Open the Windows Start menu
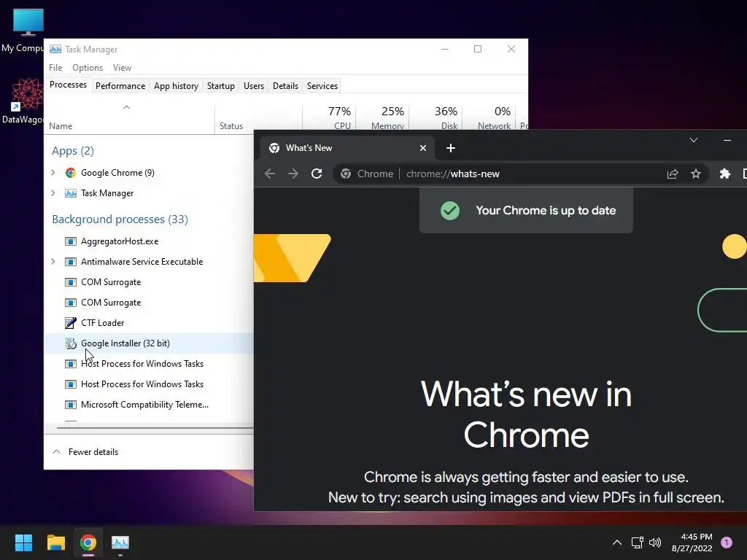 pos(23,542)
